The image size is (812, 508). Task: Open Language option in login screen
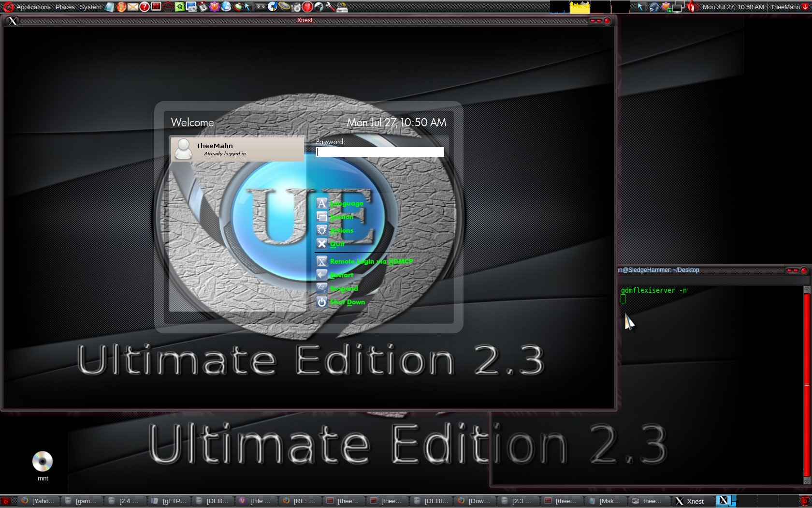point(347,204)
